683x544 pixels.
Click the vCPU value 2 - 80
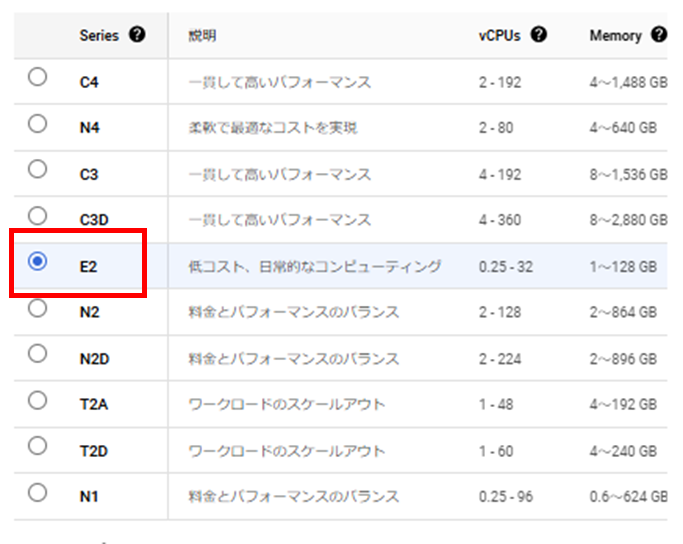[496, 128]
